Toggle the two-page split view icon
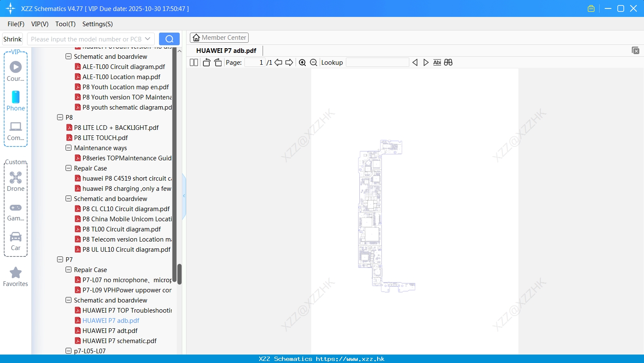This screenshot has width=644, height=363. coord(194,63)
